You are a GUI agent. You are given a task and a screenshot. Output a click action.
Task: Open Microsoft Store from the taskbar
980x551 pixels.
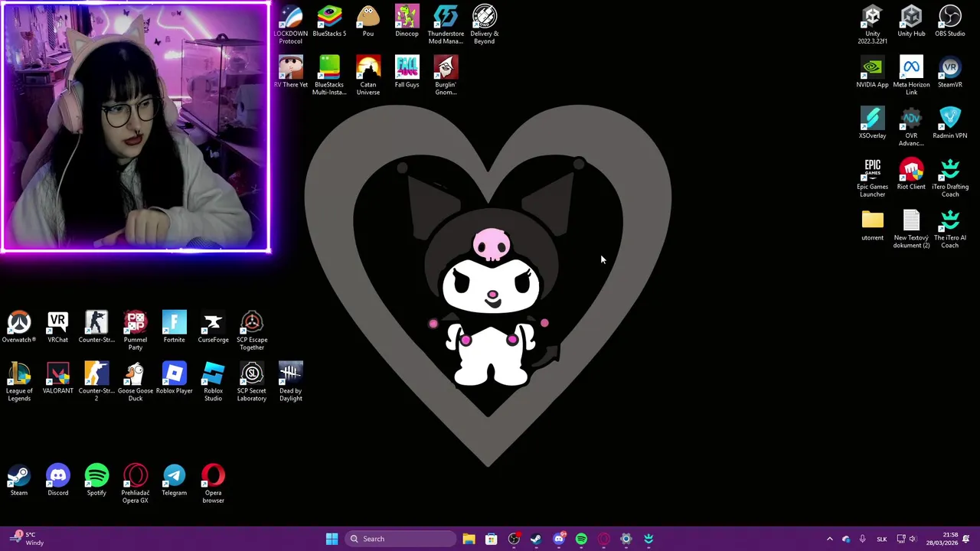click(492, 539)
